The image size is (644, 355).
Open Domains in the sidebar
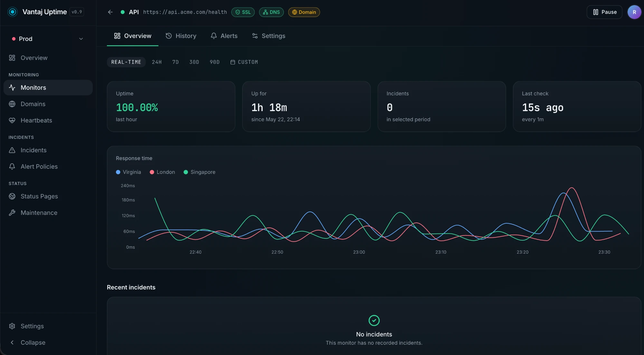coord(48,104)
